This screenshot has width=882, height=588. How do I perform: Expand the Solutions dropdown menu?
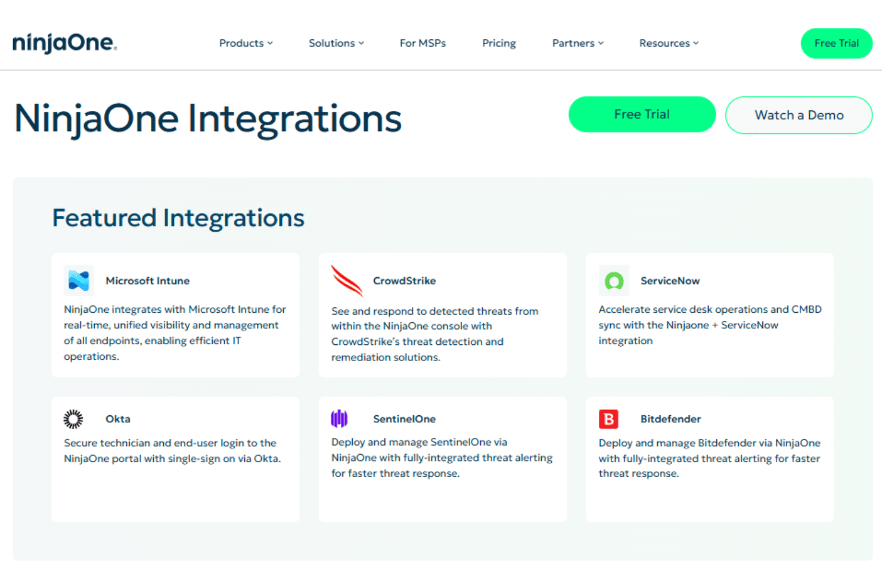click(336, 43)
